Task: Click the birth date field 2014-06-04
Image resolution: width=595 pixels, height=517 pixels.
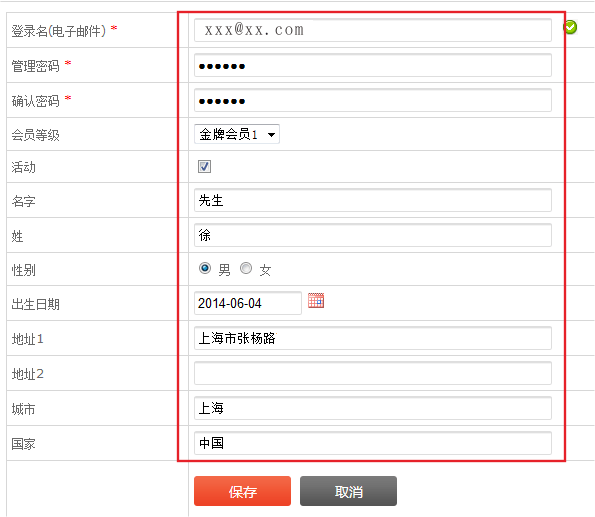Action: 248,303
